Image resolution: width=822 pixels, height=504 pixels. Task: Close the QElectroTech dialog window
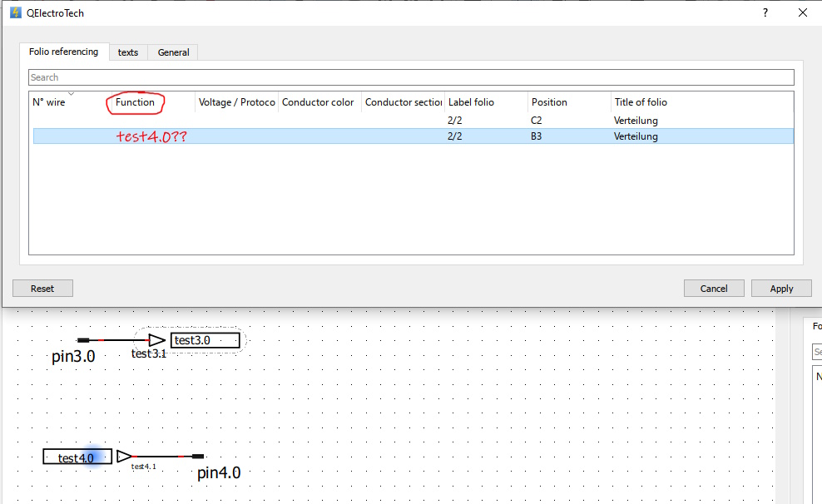802,13
